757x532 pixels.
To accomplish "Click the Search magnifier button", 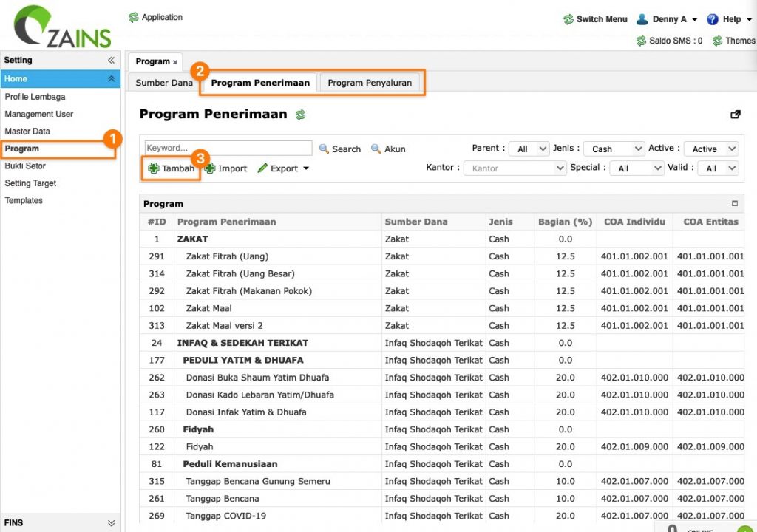I will tap(340, 149).
